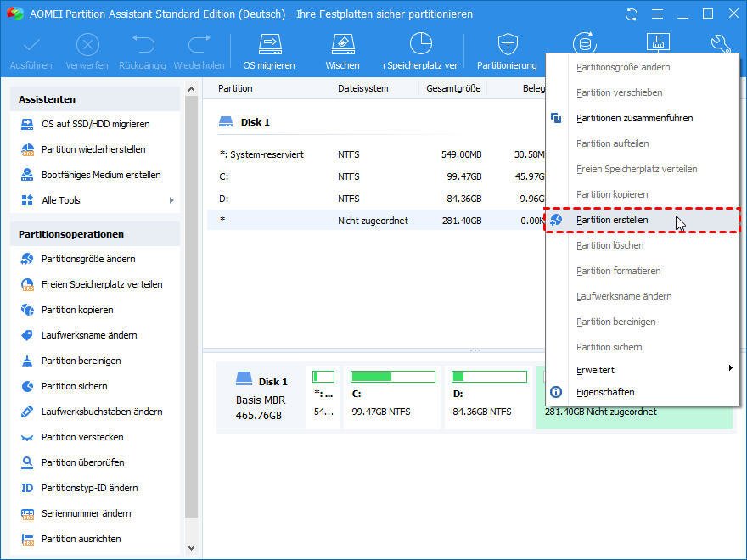Click Partition verschieben in context menu
The image size is (747, 560).
pos(643,92)
